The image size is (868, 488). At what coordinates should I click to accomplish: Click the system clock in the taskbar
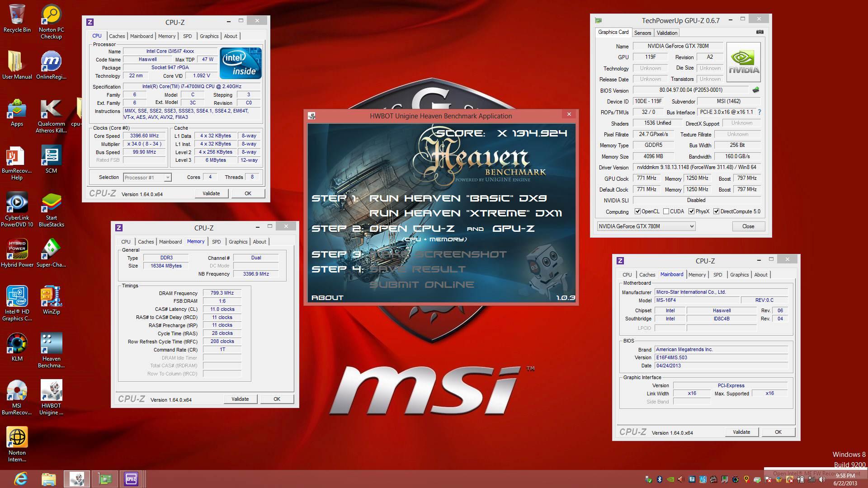[845, 479]
